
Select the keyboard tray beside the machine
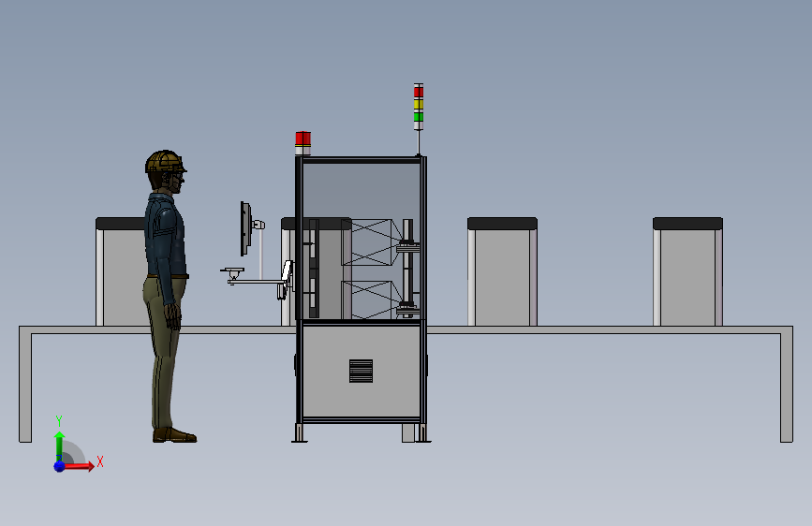[x=232, y=270]
